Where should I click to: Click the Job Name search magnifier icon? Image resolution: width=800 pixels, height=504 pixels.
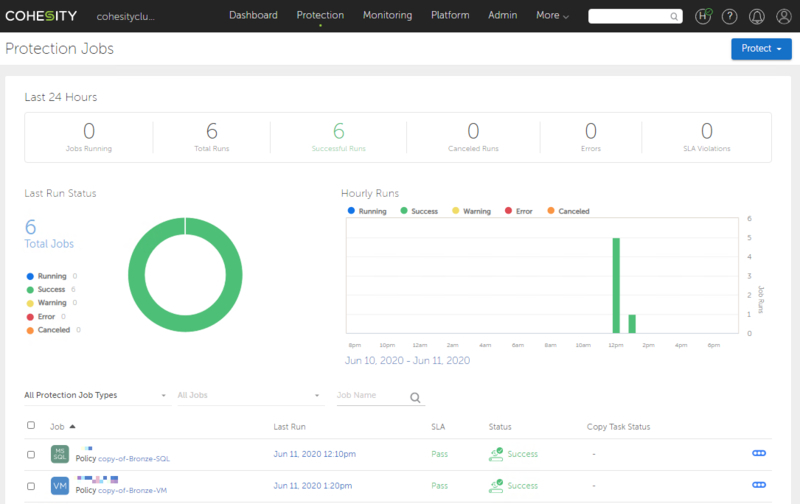pos(415,397)
